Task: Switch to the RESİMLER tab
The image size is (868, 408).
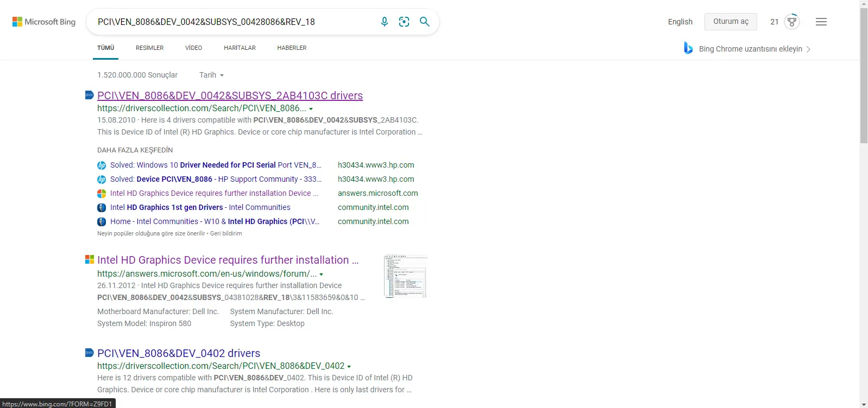Action: [x=149, y=48]
